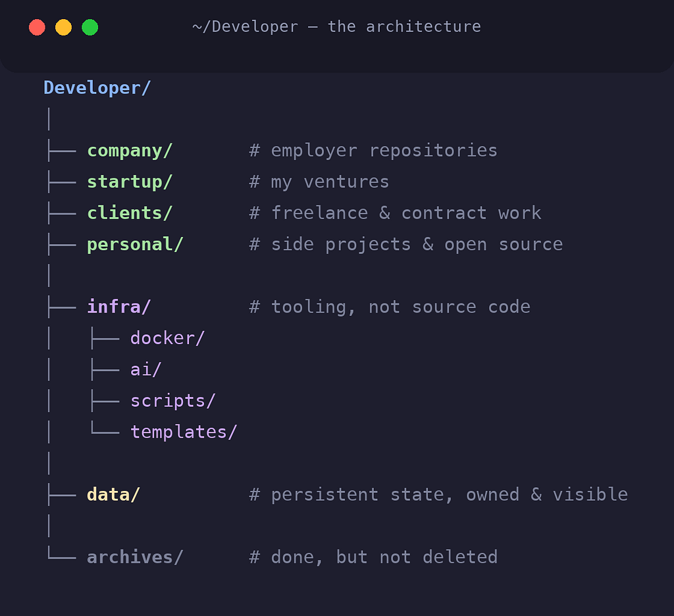674x616 pixels.
Task: Click the comment '# done, but not deleted'
Action: point(373,557)
